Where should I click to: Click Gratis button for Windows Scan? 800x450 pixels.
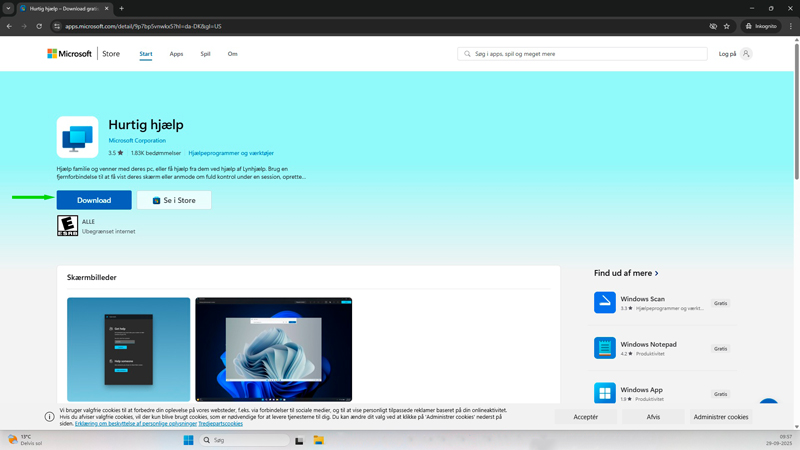(720, 303)
